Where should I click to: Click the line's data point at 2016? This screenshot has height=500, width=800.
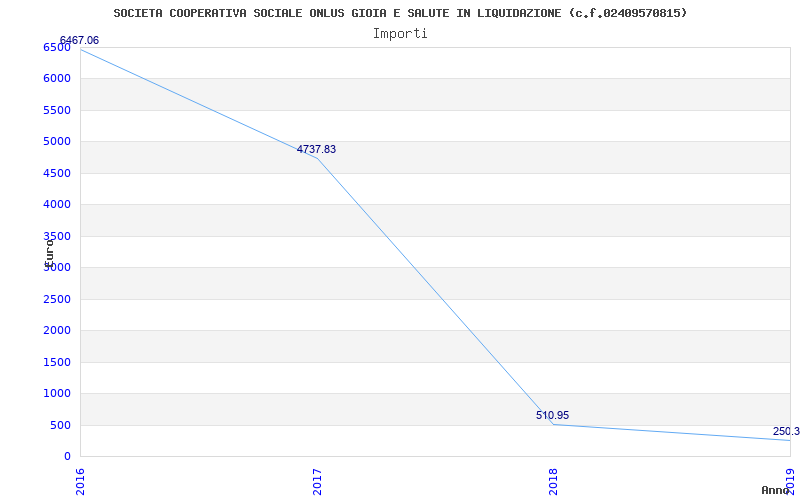pos(81,49)
